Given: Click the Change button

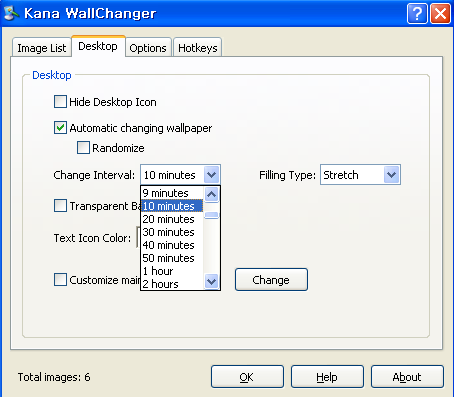Looking at the screenshot, I should pos(271,280).
